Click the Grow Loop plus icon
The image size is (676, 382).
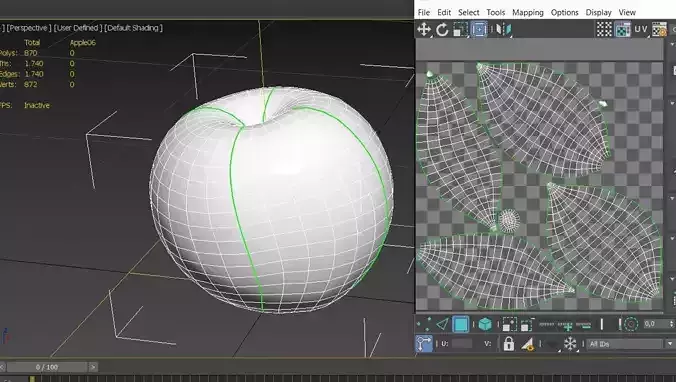click(566, 325)
